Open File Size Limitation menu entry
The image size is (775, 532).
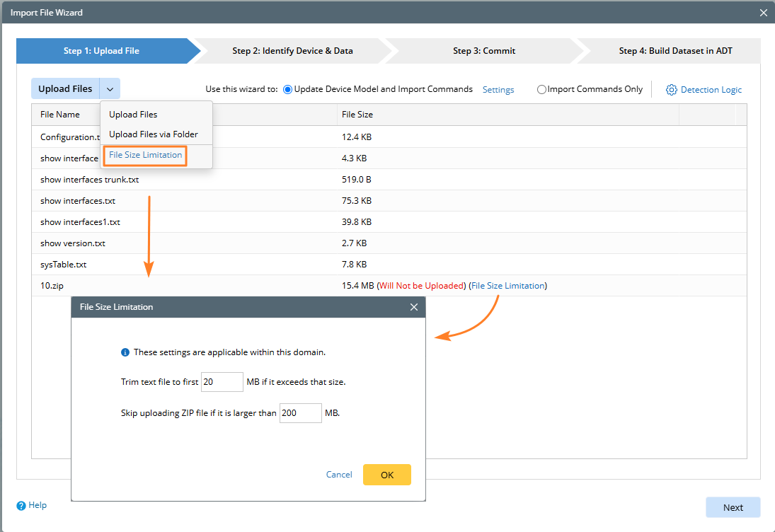(145, 155)
